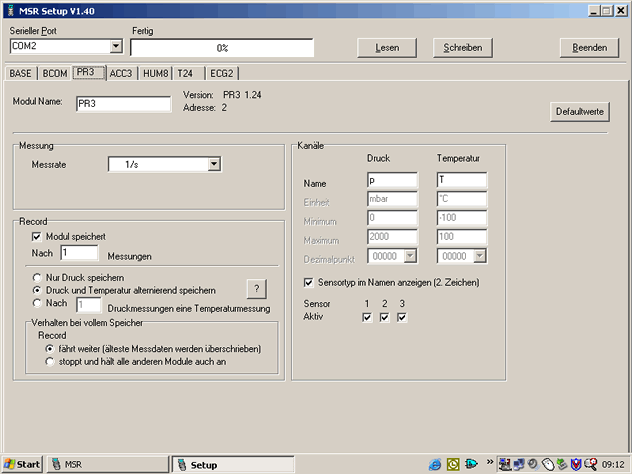Uncheck Sensortyp im Namen anzeigen
The width and height of the screenshot is (632, 474).
coord(308,283)
